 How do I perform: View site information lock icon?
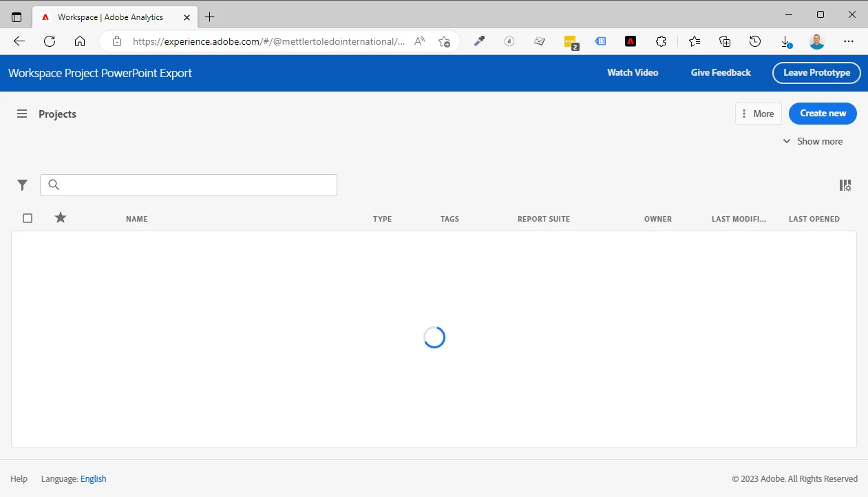[117, 41]
